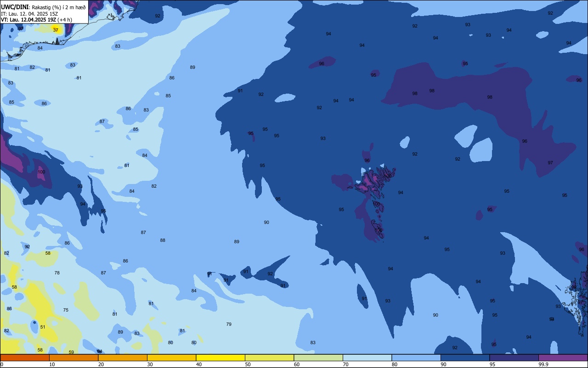Screen dimensions: 588x368
Task: Click the 60–70 pale green legend swatch
Action: click(x=318, y=358)
